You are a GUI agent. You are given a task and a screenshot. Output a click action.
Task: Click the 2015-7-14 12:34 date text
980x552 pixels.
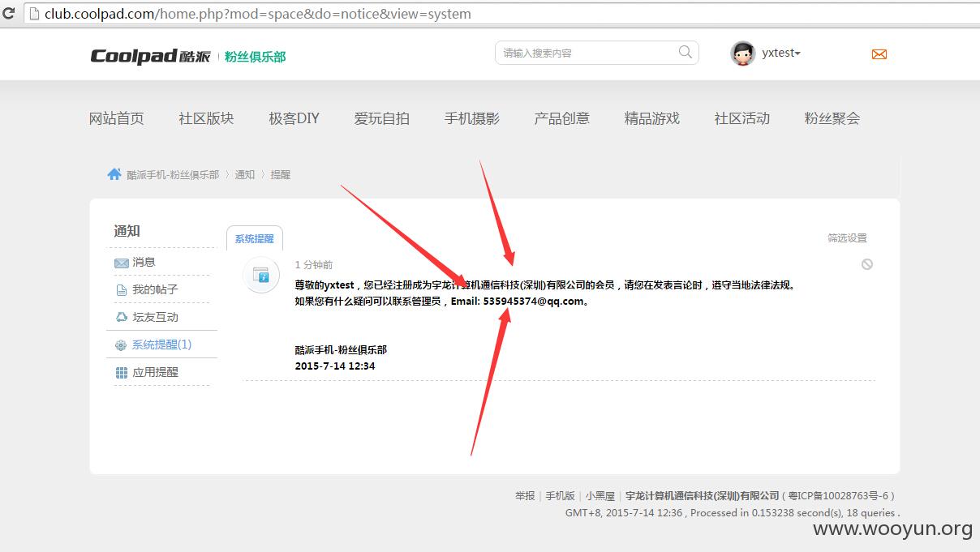(335, 366)
